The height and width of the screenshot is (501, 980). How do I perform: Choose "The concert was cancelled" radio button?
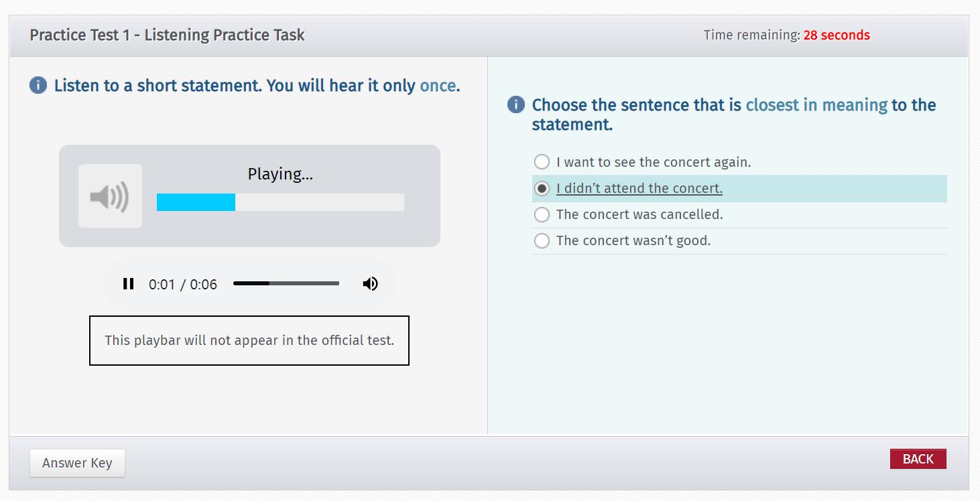pos(542,215)
